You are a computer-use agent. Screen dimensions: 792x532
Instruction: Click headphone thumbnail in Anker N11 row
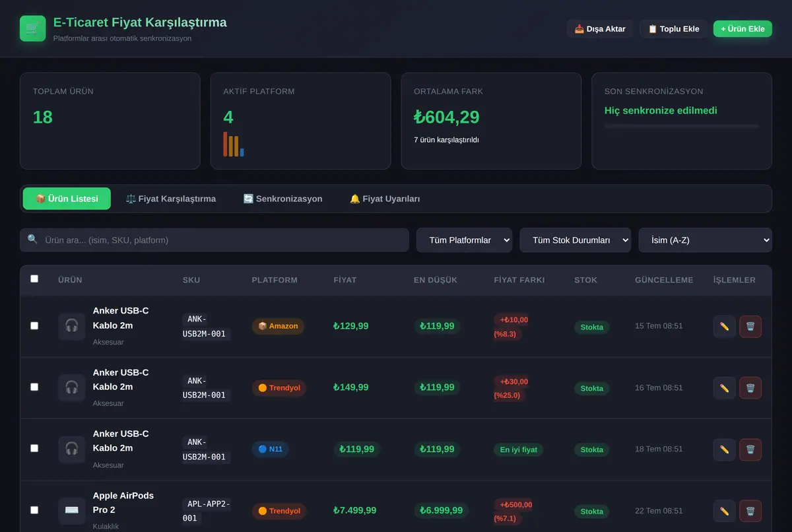71,449
